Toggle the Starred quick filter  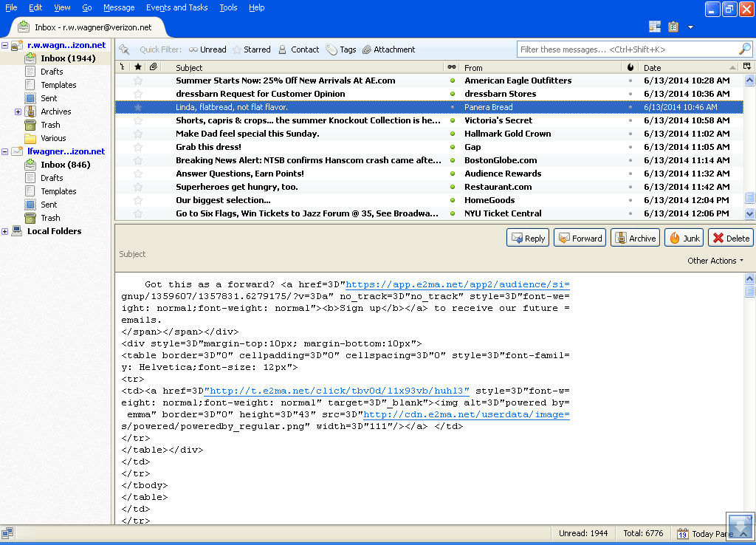[x=251, y=49]
